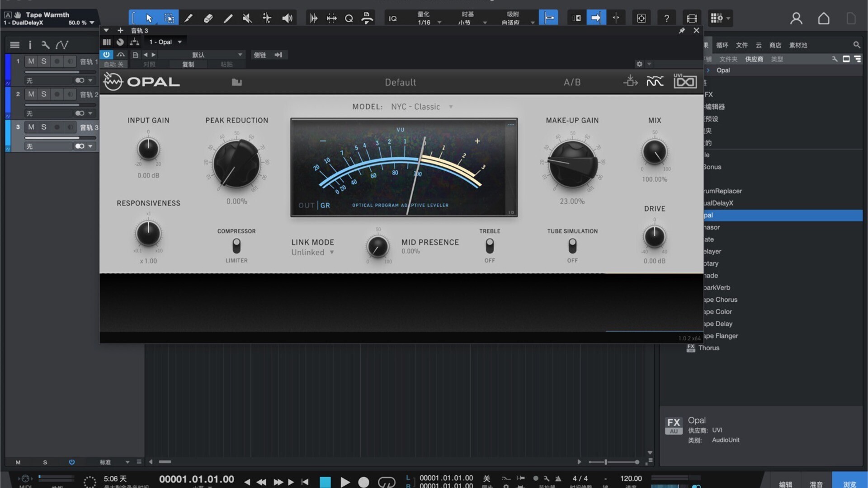
Task: Open track list inspector i icon
Action: point(30,45)
